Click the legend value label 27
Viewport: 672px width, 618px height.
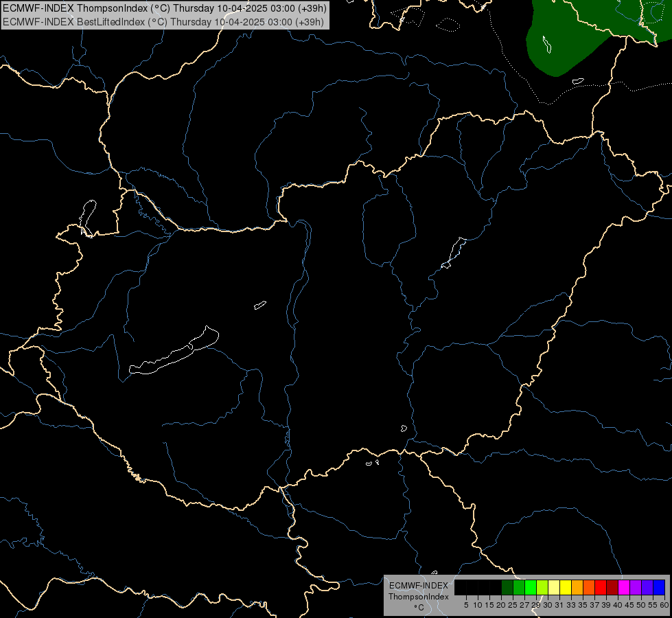(x=524, y=605)
